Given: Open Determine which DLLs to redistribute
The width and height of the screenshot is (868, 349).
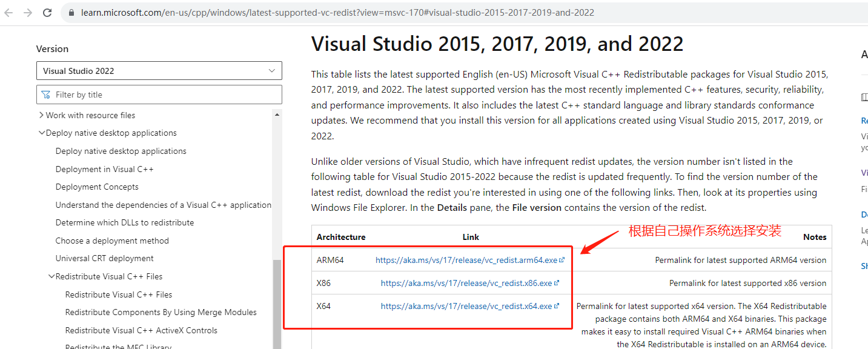Looking at the screenshot, I should (x=125, y=222).
